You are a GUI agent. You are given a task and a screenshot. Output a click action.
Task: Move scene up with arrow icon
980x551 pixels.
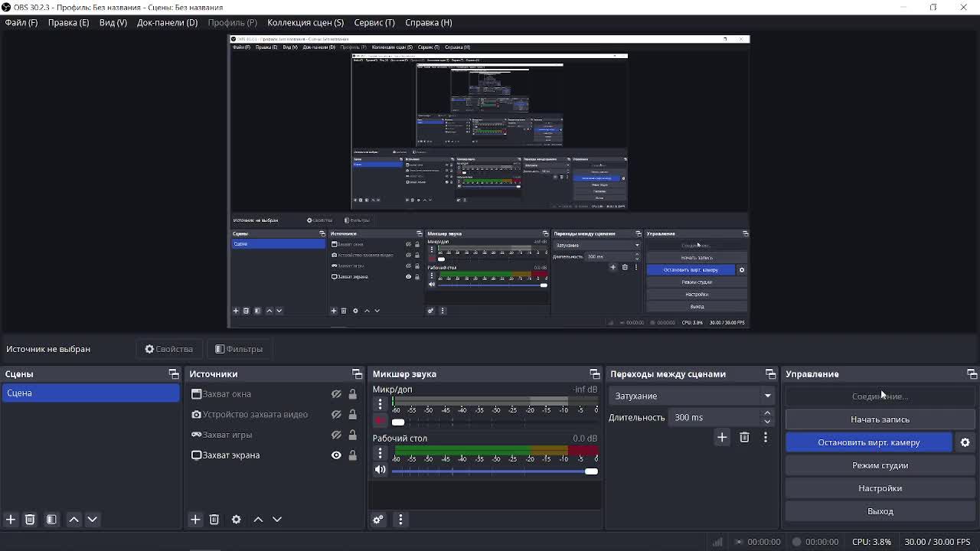tap(74, 520)
